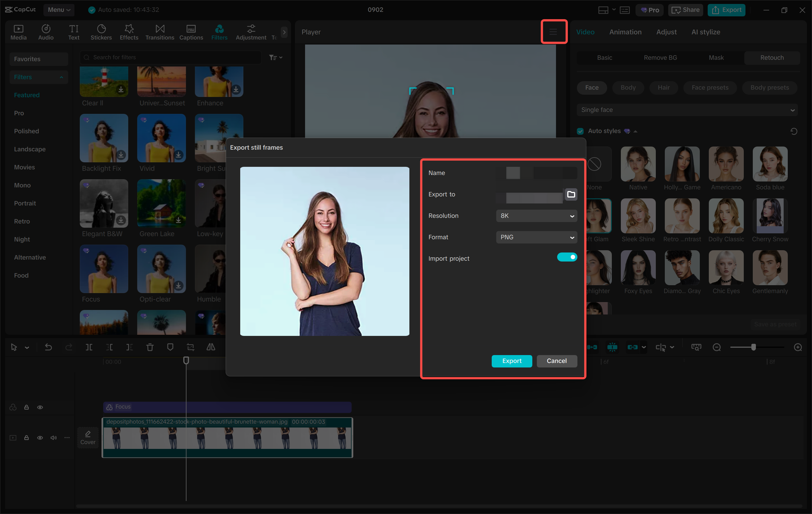
Task: Expand the Single face dropdown
Action: (x=687, y=110)
